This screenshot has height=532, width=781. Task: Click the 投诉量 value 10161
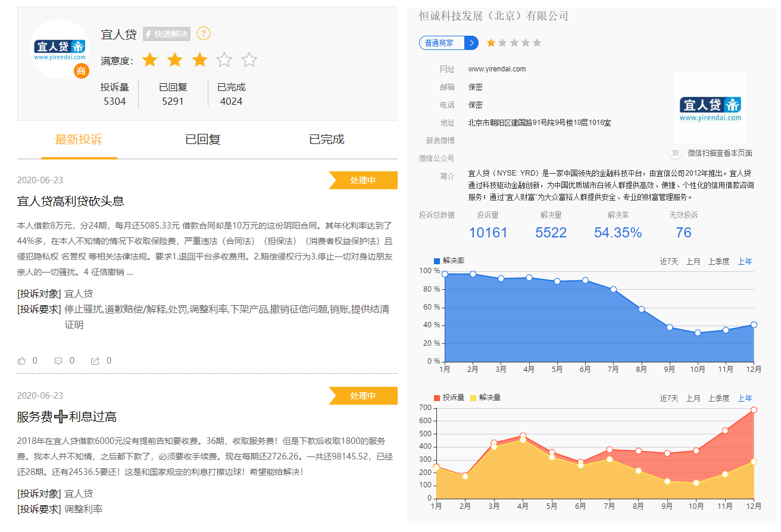(488, 233)
